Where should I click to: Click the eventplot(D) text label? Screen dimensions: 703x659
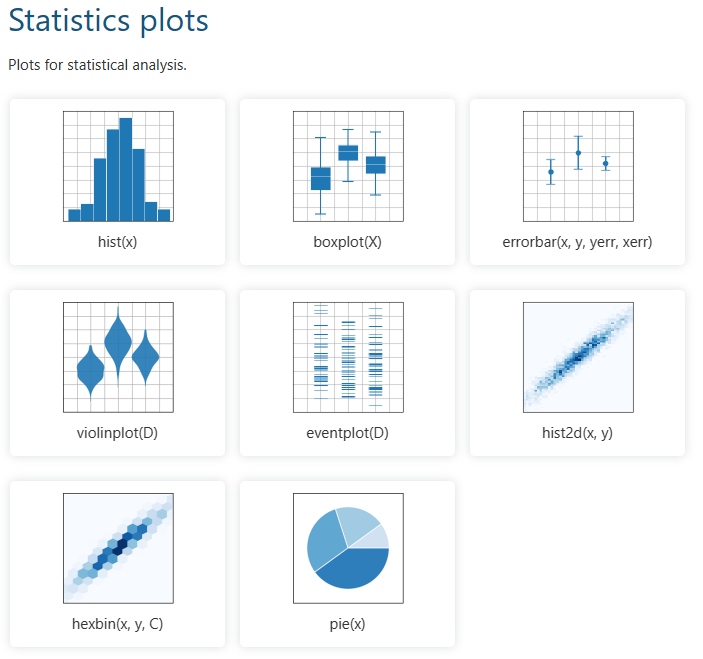coord(348,433)
